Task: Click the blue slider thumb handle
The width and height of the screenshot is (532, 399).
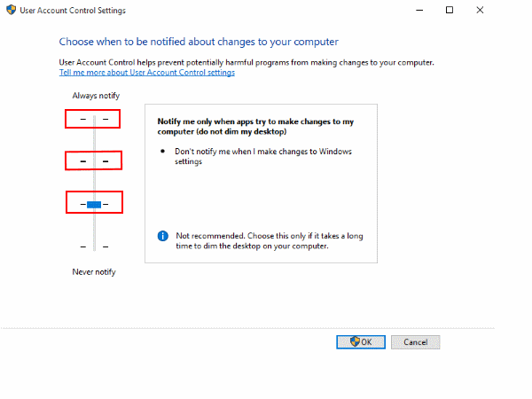Action: click(94, 204)
